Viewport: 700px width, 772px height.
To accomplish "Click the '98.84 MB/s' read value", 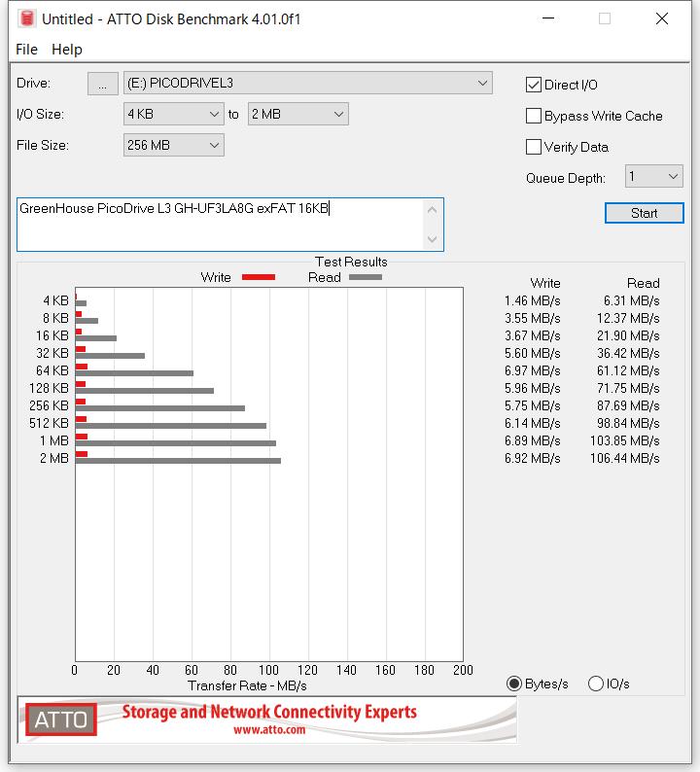I will coord(628,423).
